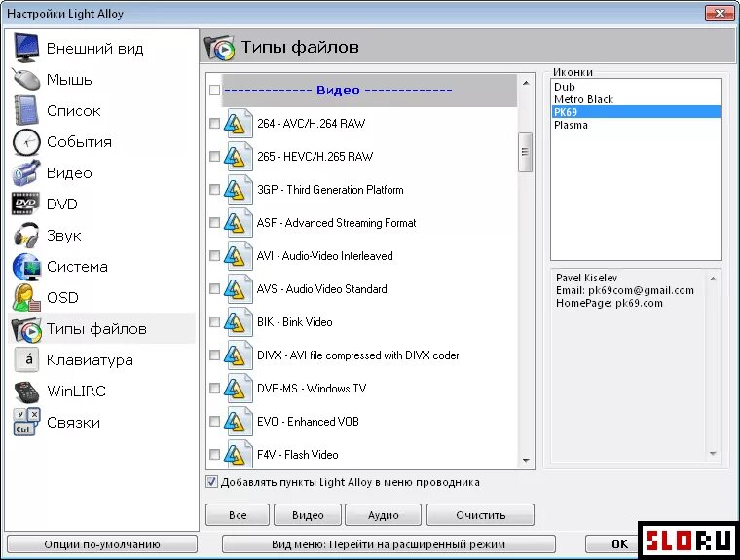This screenshot has width=740, height=560.
Task: Click the Видео selection button
Action: (x=308, y=514)
